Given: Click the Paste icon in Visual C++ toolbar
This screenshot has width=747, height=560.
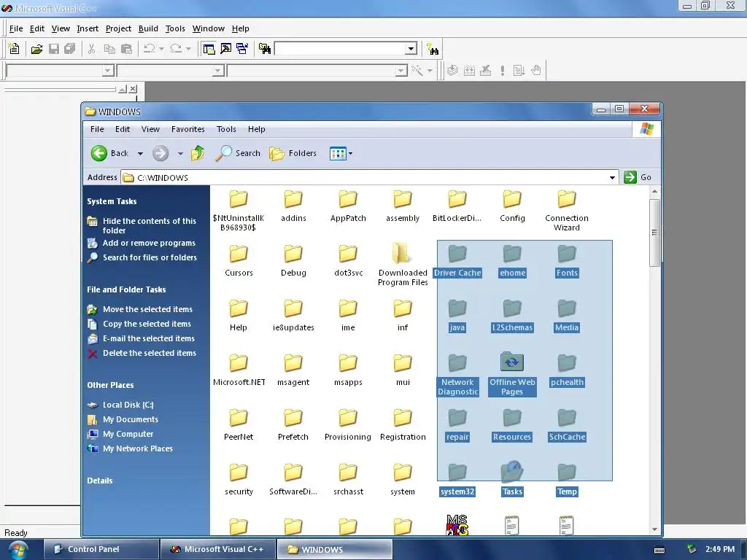Looking at the screenshot, I should pos(126,49).
